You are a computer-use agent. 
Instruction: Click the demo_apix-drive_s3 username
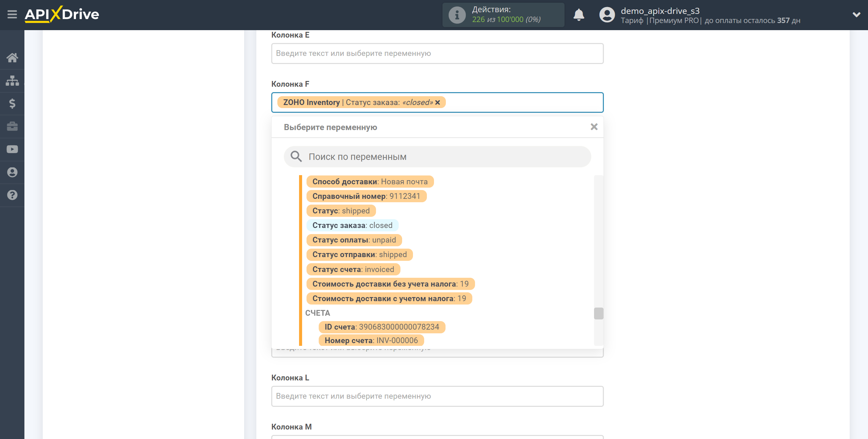tap(660, 11)
